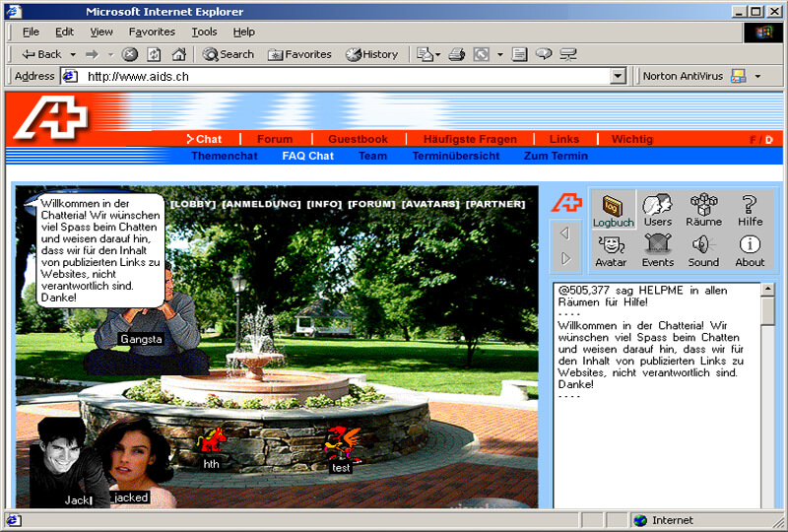Switch language to F
Image resolution: width=788 pixels, height=532 pixels.
pos(753,140)
